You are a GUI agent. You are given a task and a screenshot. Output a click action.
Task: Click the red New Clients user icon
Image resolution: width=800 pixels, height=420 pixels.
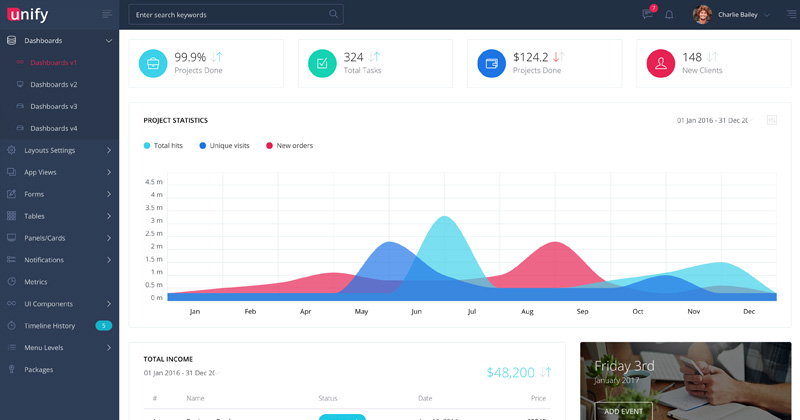[x=660, y=63]
